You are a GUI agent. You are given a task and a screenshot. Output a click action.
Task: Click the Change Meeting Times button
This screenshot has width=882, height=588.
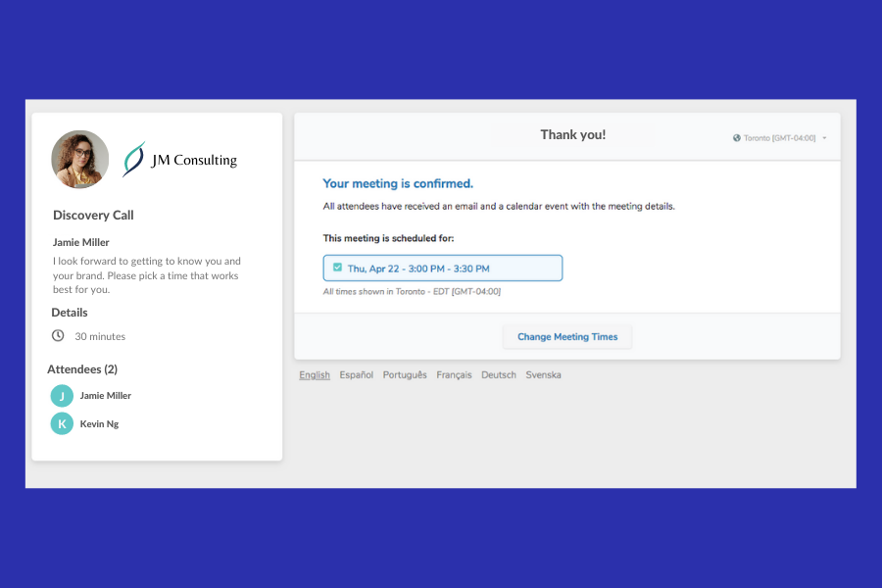coord(567,336)
